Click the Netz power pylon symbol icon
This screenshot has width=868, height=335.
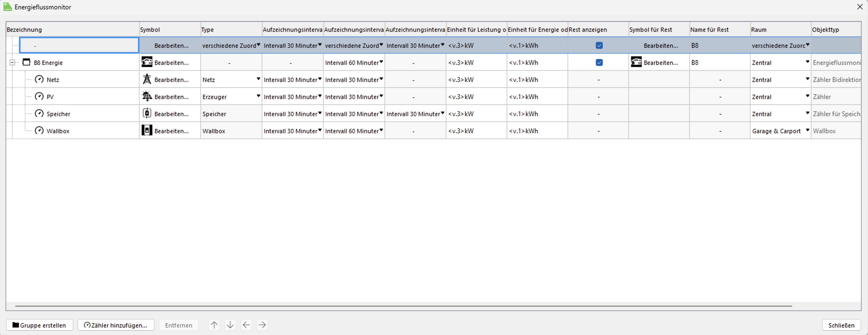click(147, 79)
